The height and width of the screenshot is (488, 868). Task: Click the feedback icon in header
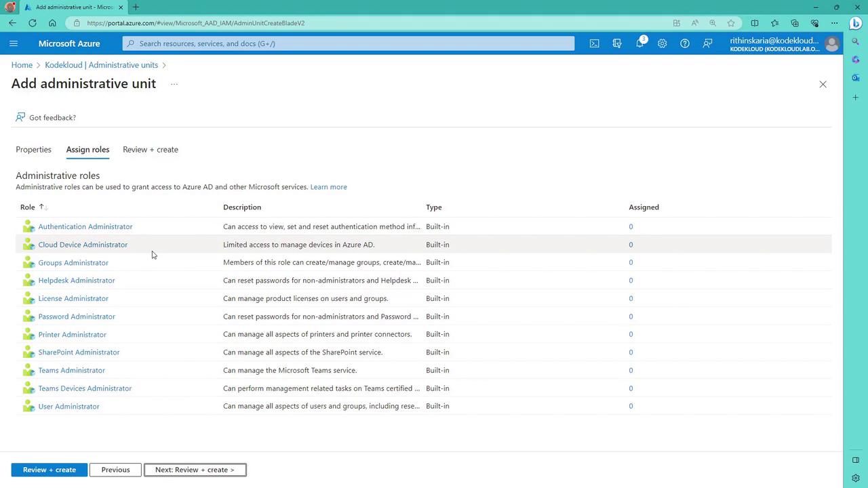(x=707, y=43)
